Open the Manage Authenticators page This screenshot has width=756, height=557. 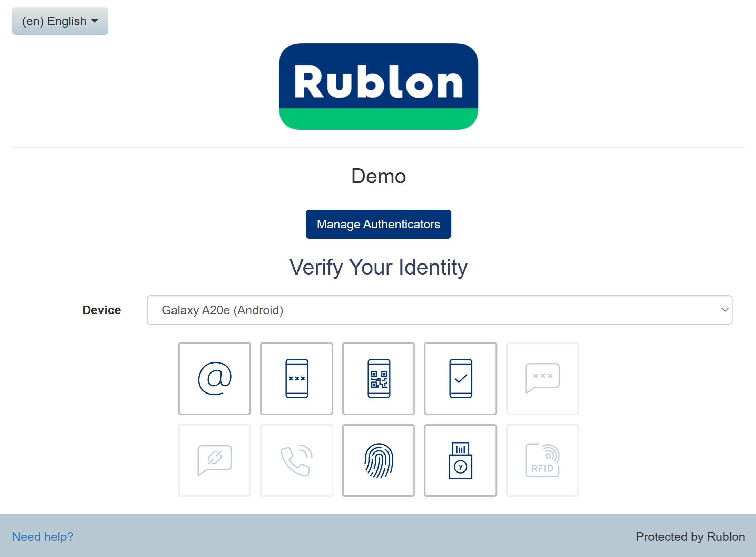[378, 224]
